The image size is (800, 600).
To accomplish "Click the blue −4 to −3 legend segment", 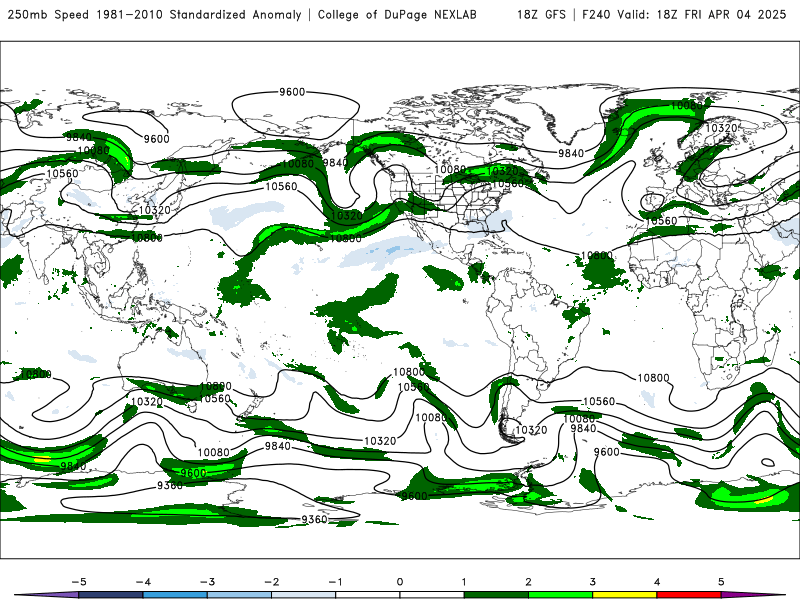I will coord(175,595).
